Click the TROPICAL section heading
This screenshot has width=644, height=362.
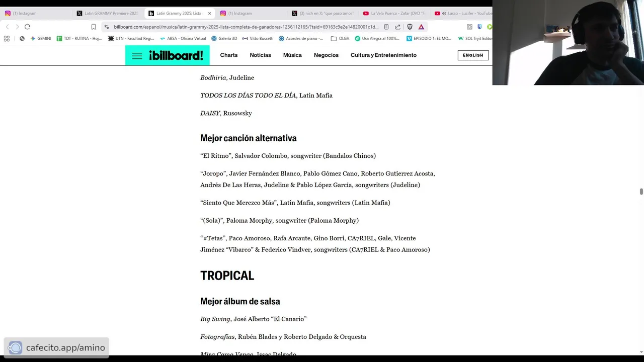coord(227,276)
